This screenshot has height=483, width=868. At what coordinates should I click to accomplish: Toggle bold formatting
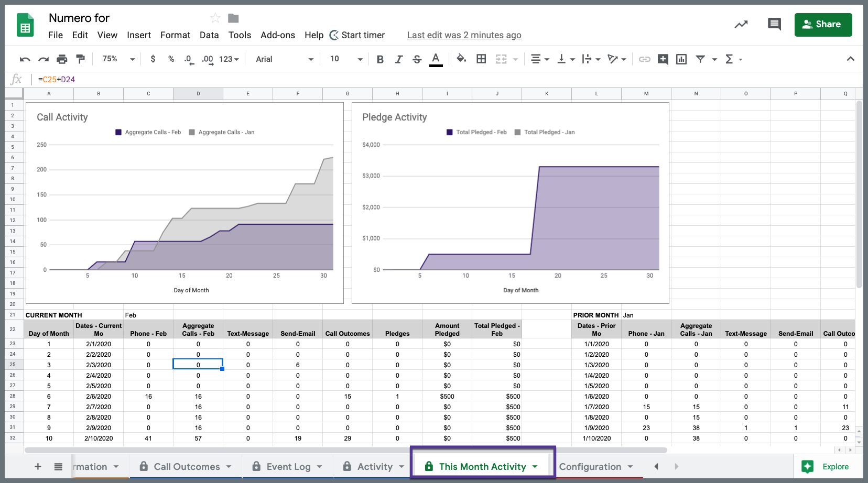[x=380, y=59]
